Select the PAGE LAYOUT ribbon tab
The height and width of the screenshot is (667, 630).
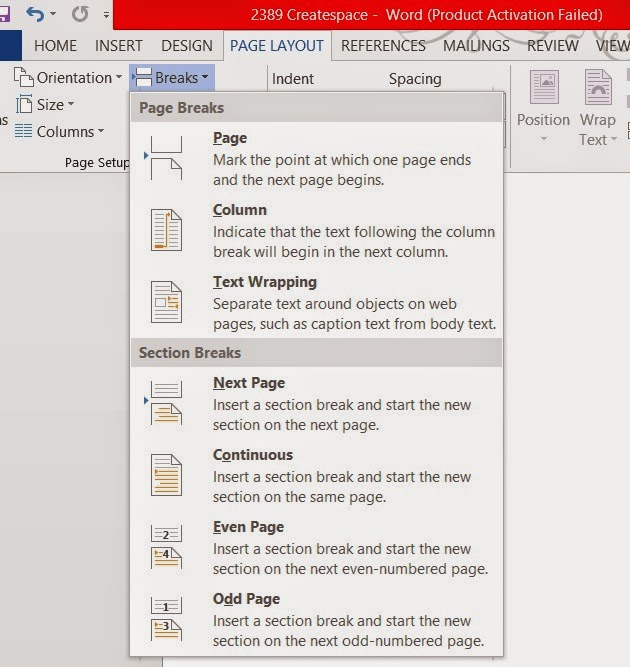(277, 46)
